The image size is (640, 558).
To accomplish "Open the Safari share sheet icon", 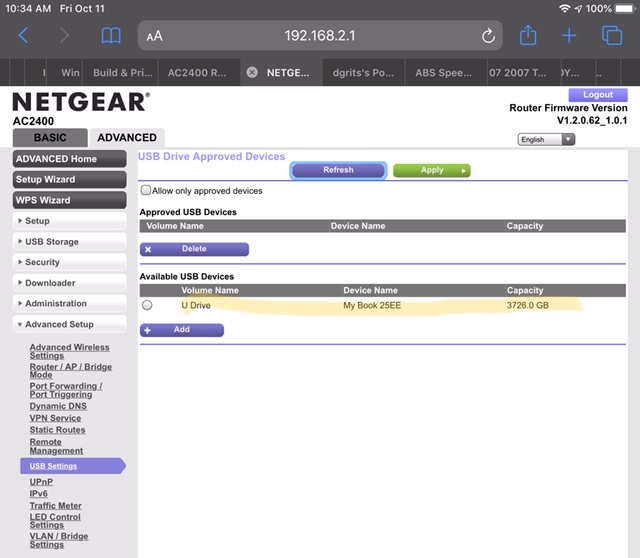I will tap(528, 36).
